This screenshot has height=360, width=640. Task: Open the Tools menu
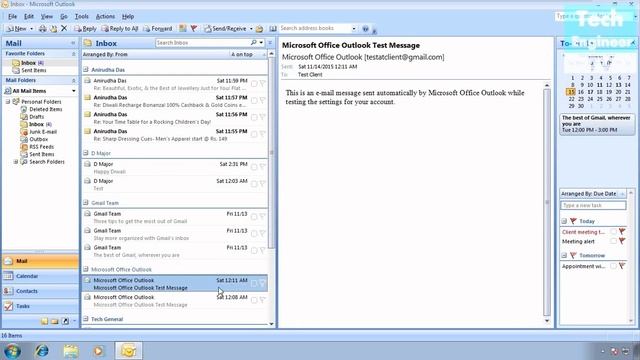click(x=82, y=16)
